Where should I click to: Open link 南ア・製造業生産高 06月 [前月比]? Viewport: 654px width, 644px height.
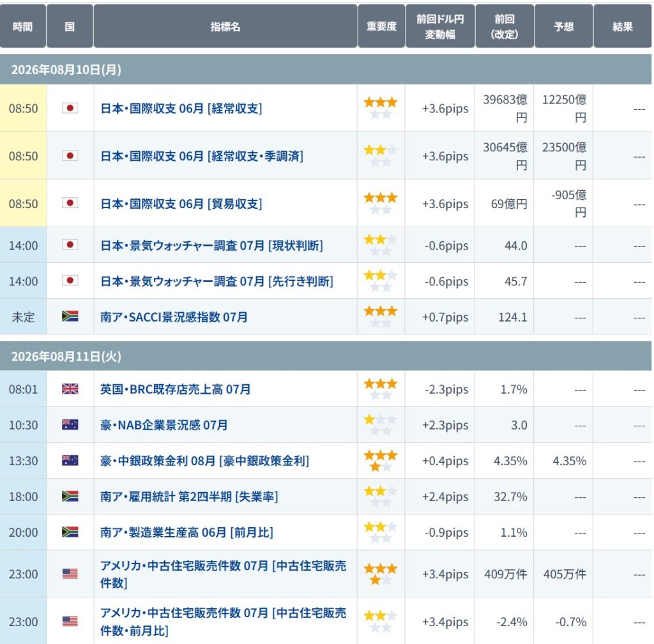(x=186, y=533)
